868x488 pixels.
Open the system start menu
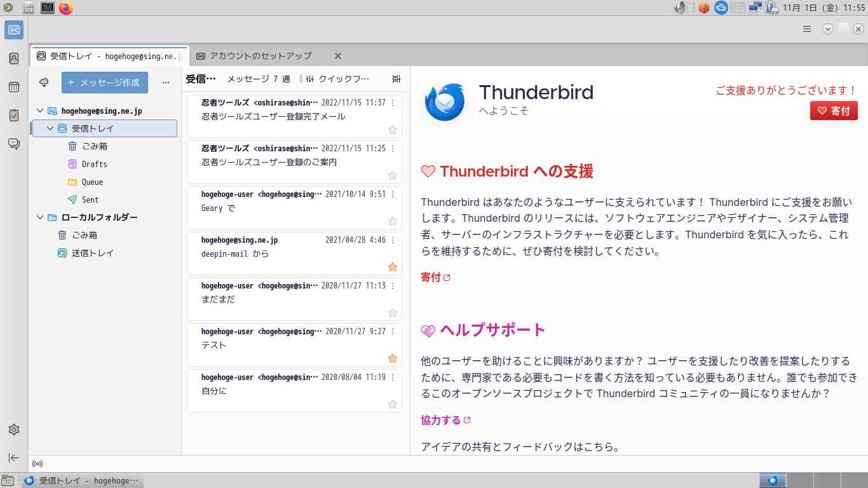(7, 8)
